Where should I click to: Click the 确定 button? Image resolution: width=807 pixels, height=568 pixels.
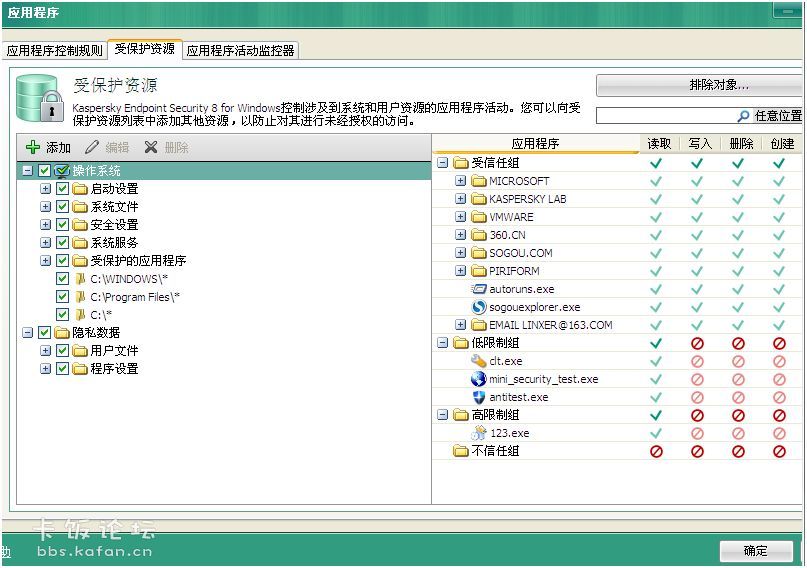pyautogui.click(x=756, y=551)
